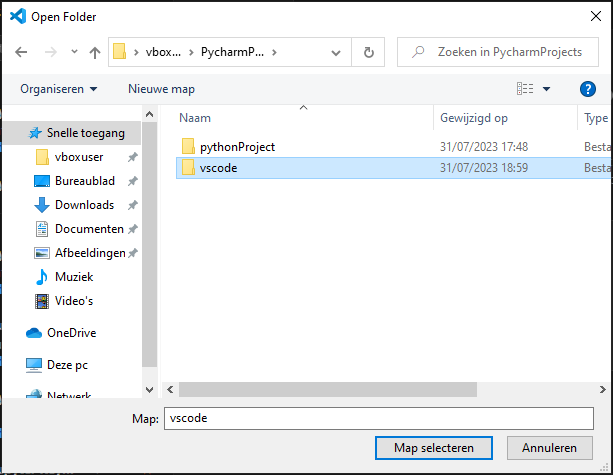Image resolution: width=613 pixels, height=475 pixels.
Task: Refresh the PycharmProjects folder view
Action: (369, 52)
